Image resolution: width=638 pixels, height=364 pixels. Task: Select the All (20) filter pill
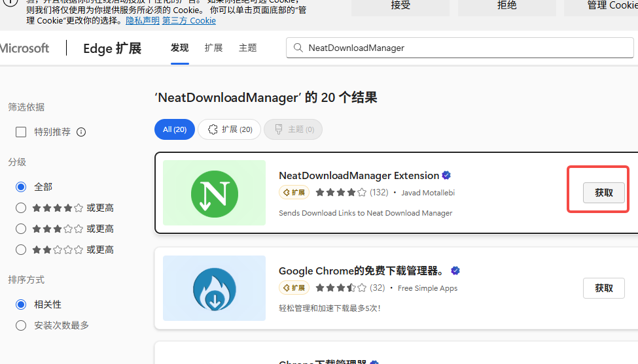(175, 129)
